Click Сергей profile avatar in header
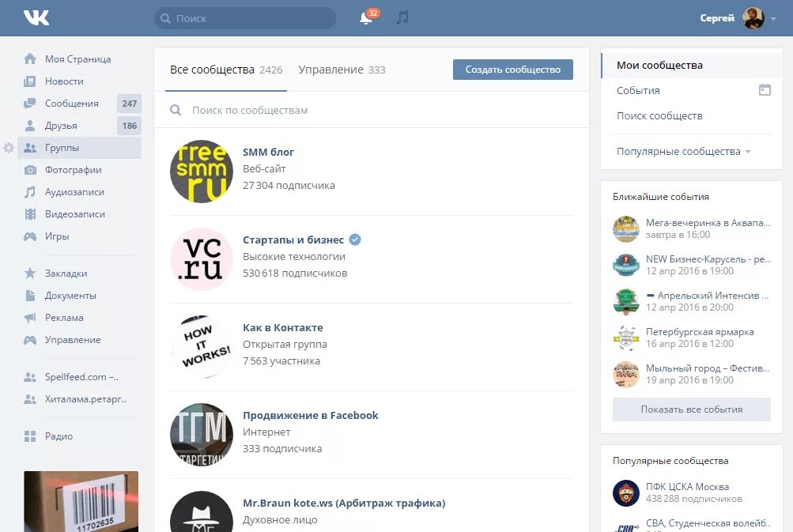The width and height of the screenshot is (793, 532). point(753,18)
